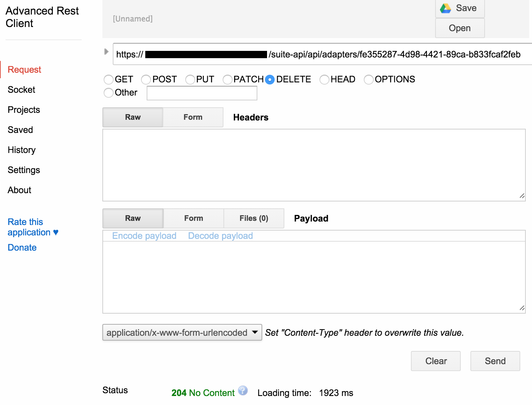Open the Files (0) payload tab

pos(254,218)
